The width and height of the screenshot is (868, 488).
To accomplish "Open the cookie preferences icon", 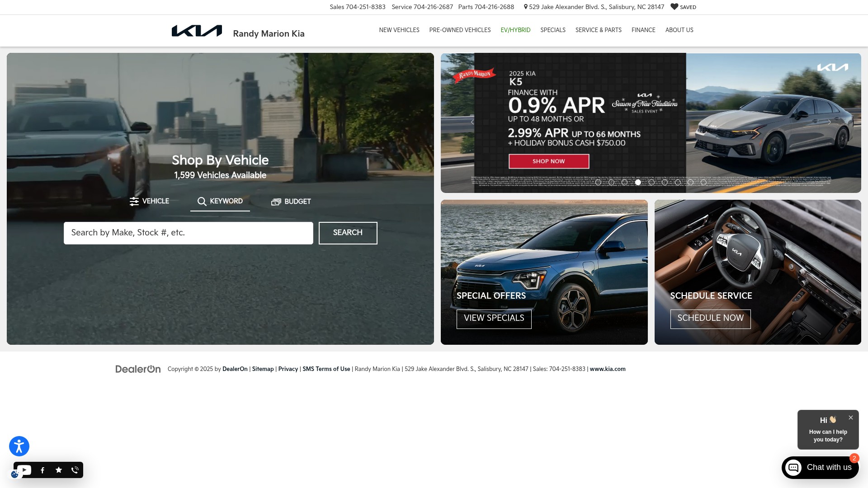I will point(14,474).
